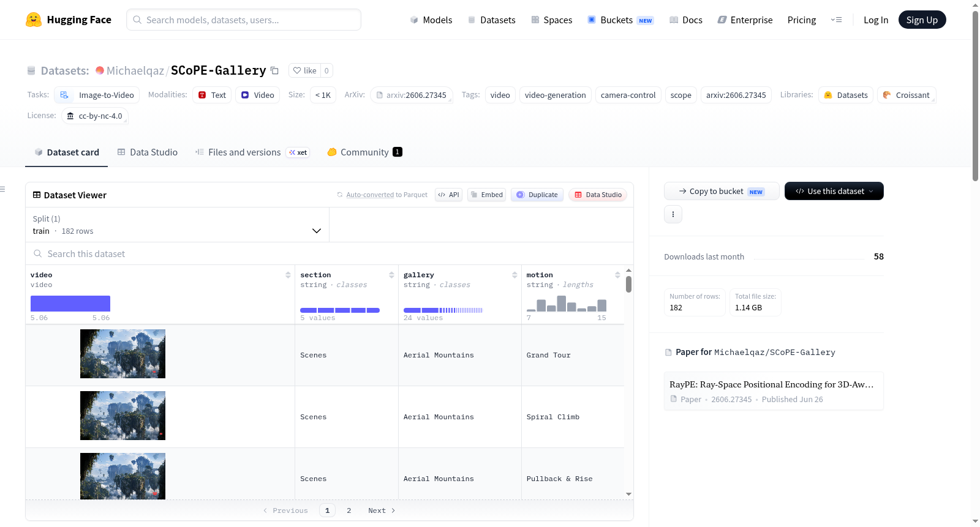The width and height of the screenshot is (980, 527).
Task: Sort by the motion column arrows
Action: point(617,275)
